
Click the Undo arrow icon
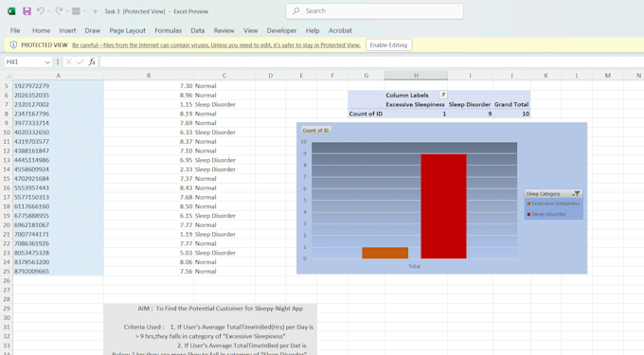click(x=40, y=11)
